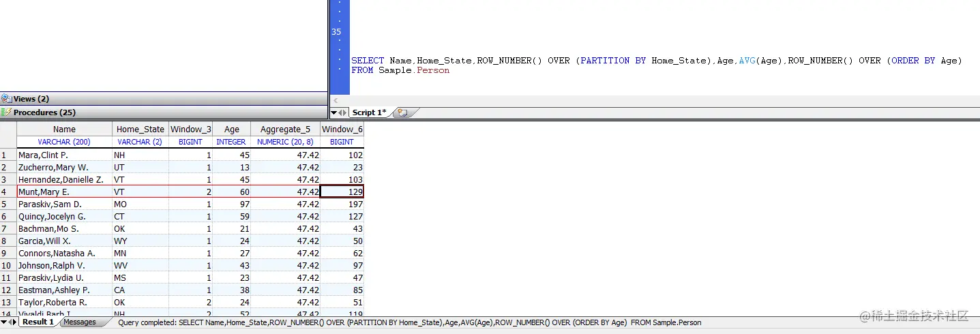Select Window_6 cell with value 129
Screen dimensions: 980x334
[x=342, y=192]
